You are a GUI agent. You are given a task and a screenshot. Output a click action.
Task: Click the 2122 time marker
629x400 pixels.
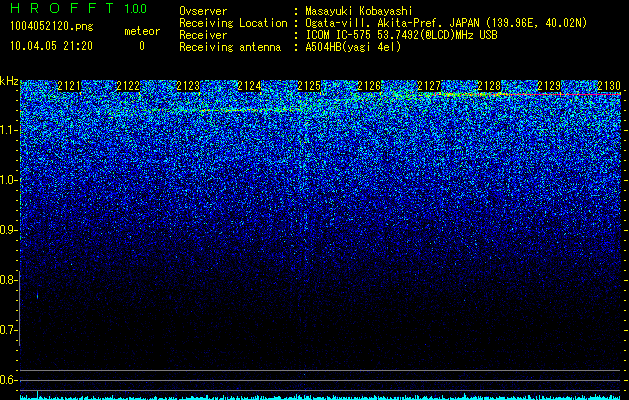128,86
